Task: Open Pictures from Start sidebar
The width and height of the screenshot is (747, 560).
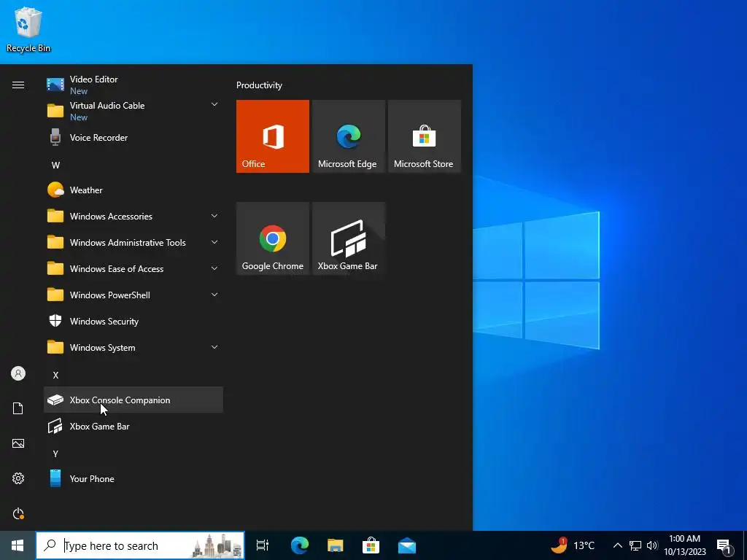Action: click(18, 443)
